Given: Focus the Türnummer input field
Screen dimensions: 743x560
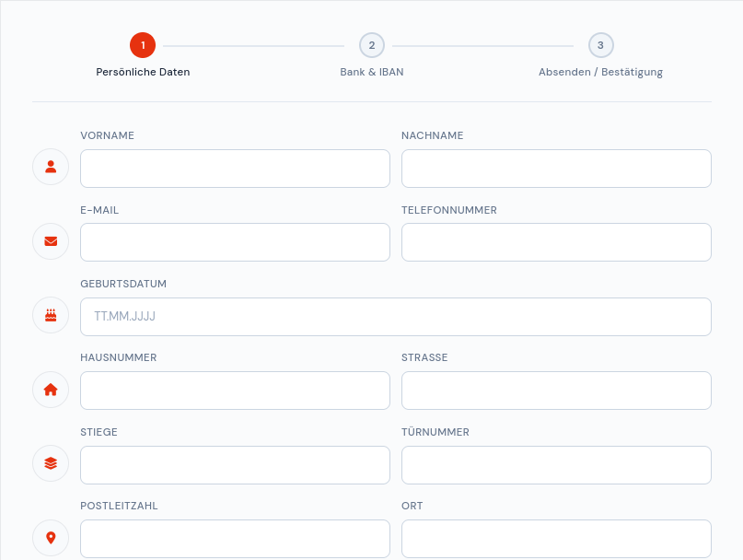Looking at the screenshot, I should click(556, 465).
